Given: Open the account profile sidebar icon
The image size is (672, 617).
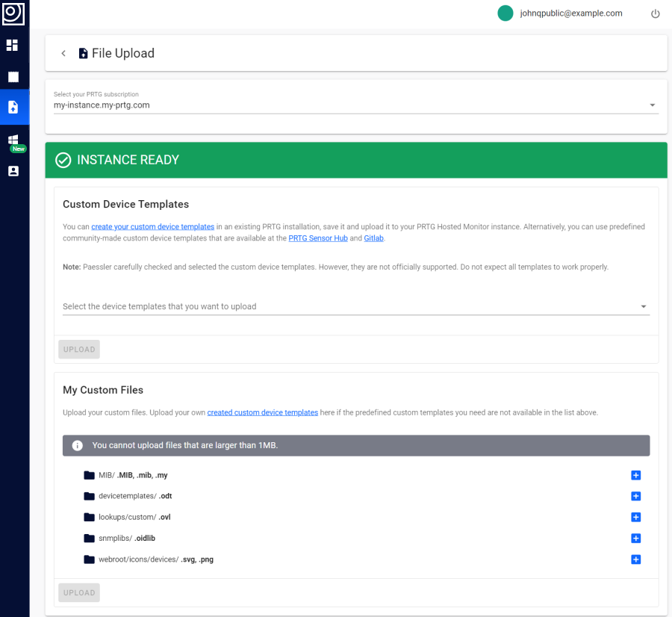Looking at the screenshot, I should click(x=13, y=171).
